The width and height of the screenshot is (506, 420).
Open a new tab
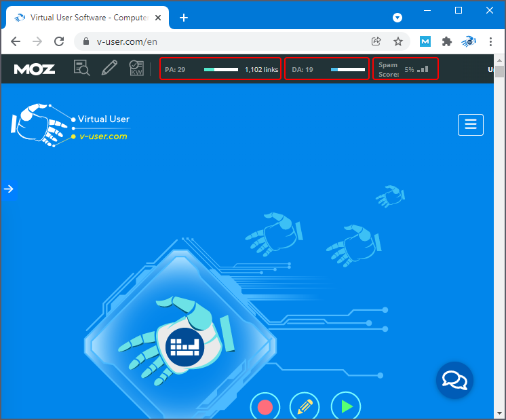tap(184, 18)
